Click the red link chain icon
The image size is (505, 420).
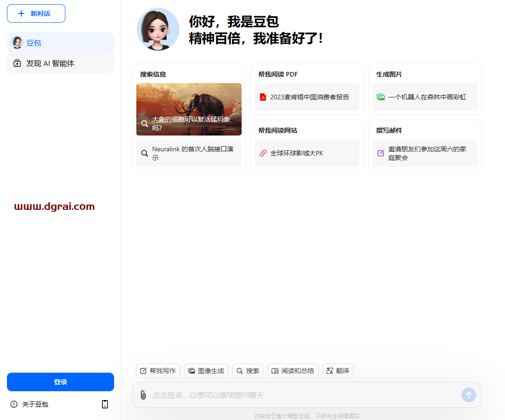pos(263,153)
